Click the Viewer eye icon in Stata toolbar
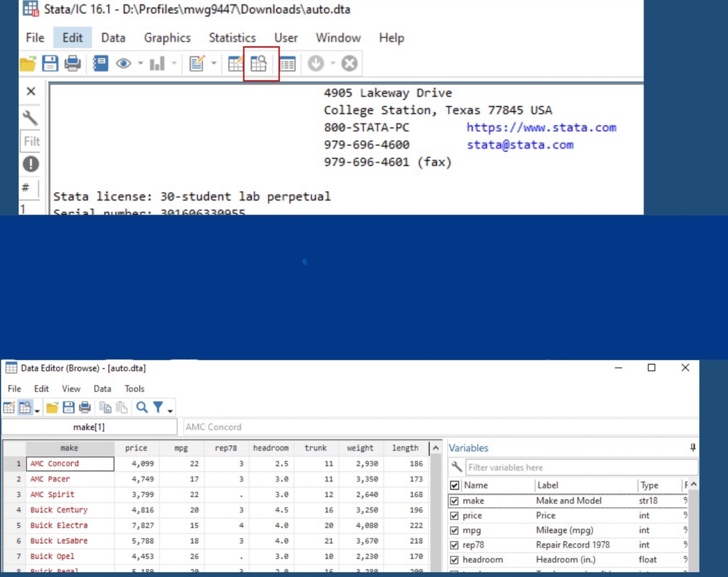The height and width of the screenshot is (577, 728). click(x=123, y=64)
